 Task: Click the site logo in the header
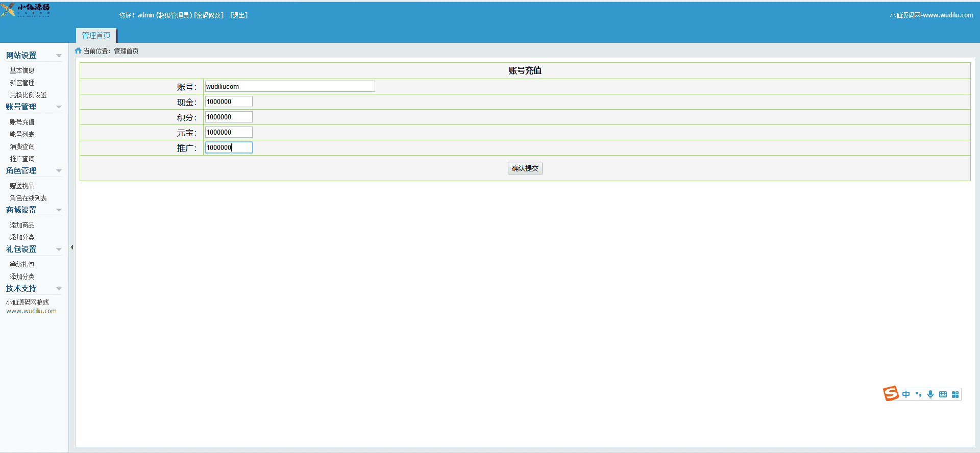(x=26, y=10)
